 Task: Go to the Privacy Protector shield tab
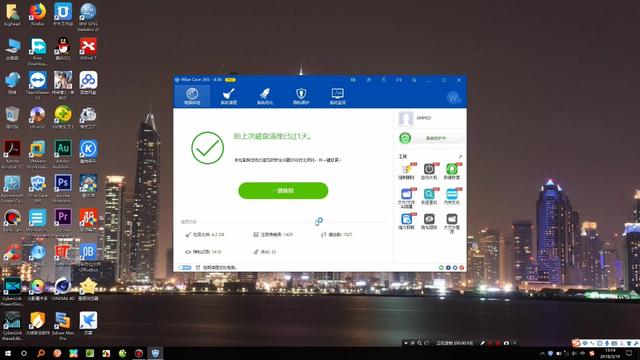[301, 96]
